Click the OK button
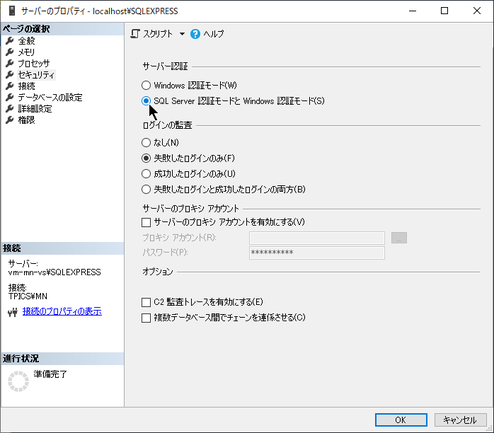Image resolution: width=494 pixels, height=433 pixels. pos(401,420)
